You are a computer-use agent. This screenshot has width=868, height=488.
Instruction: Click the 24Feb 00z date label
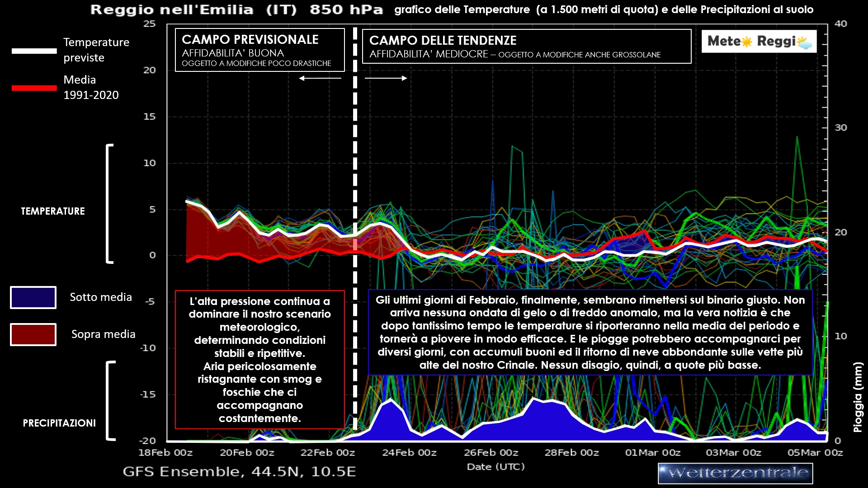coord(409,452)
